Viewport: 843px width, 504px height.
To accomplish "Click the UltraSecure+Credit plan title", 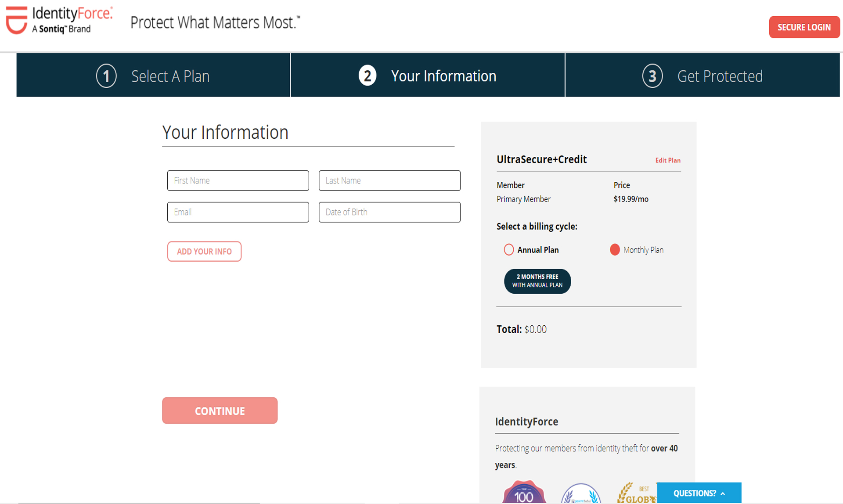I will 541,159.
